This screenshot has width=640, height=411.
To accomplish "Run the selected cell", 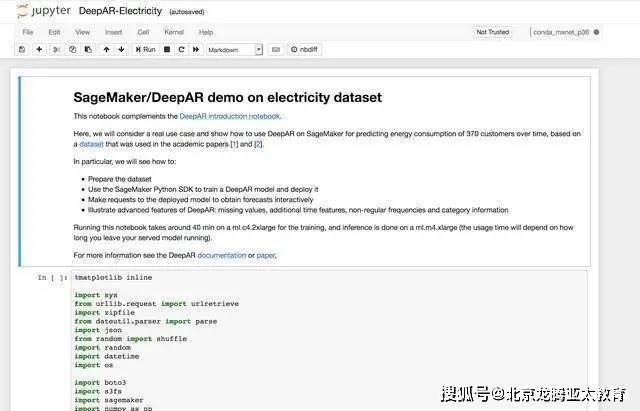I will pyautogui.click(x=146, y=49).
